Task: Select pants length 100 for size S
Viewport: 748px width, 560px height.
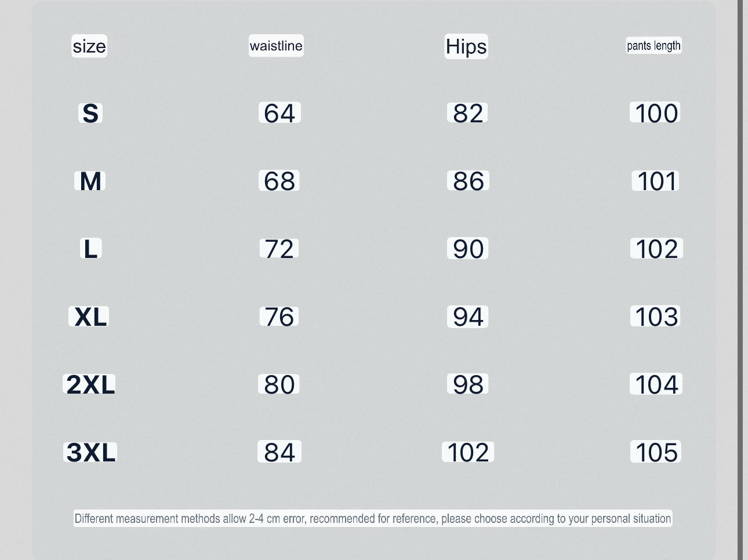Action: [656, 113]
